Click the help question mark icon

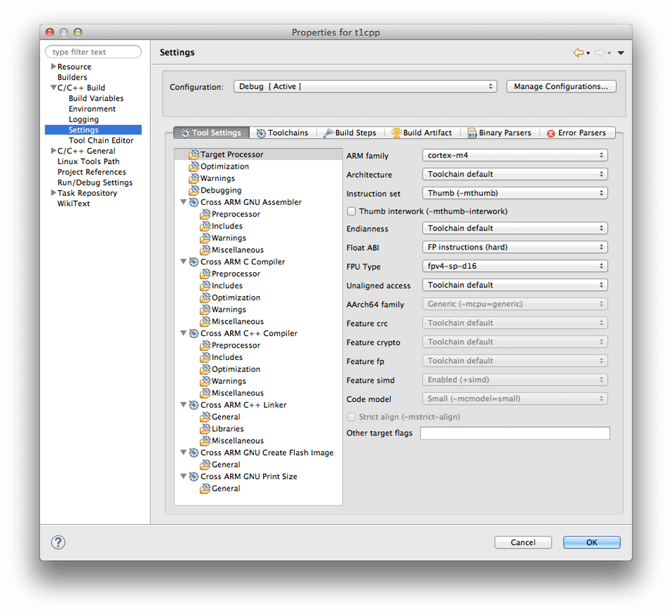click(x=58, y=542)
